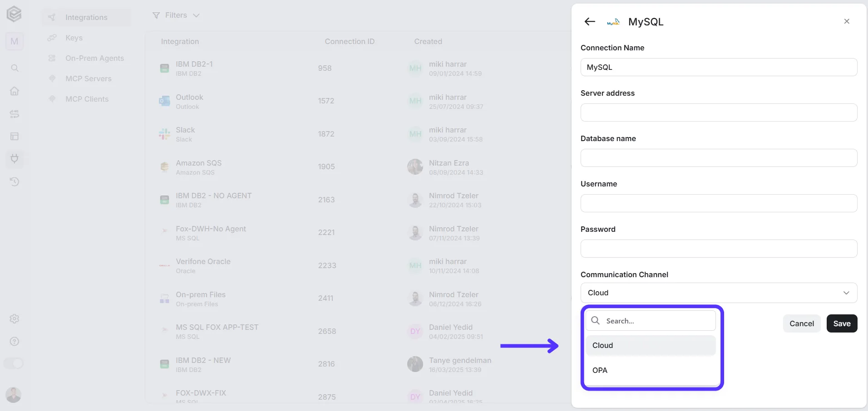Close the MySQL connection panel
This screenshot has width=868, height=411.
coord(847,21)
